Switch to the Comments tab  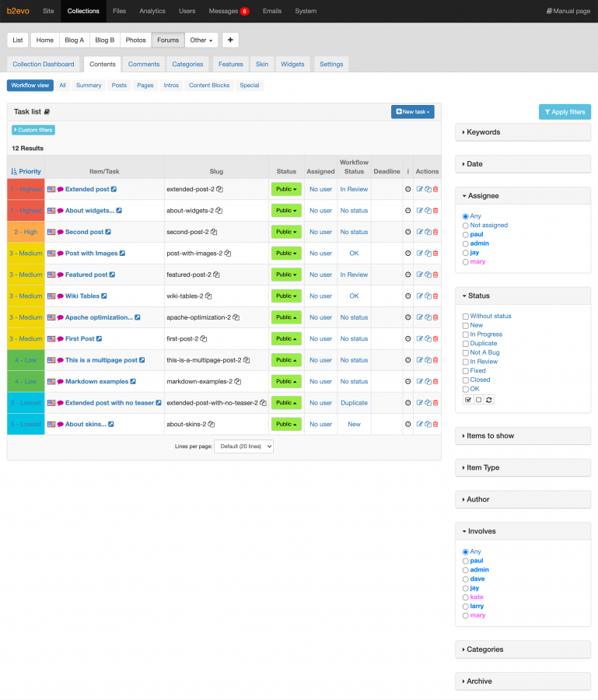[144, 64]
